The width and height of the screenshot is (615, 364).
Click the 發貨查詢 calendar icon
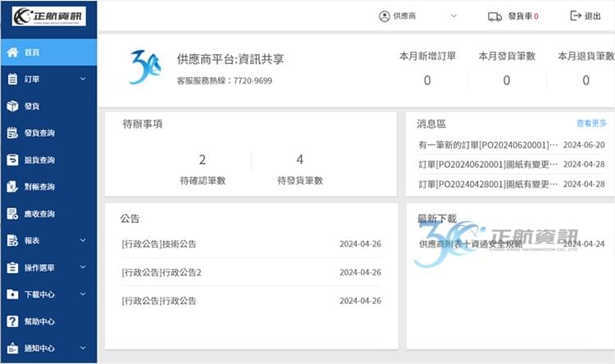[12, 133]
